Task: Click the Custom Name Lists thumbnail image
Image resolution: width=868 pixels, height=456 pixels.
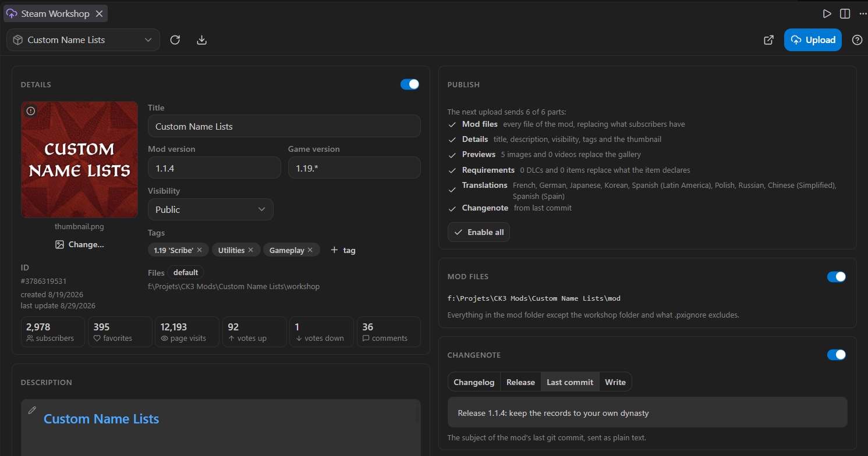Action: pyautogui.click(x=80, y=160)
